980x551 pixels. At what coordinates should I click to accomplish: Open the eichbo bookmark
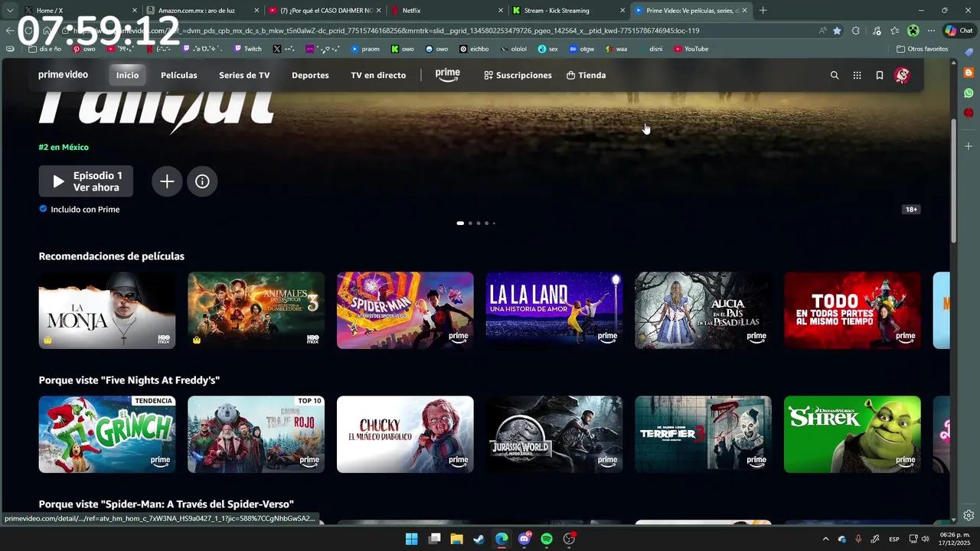(x=474, y=49)
